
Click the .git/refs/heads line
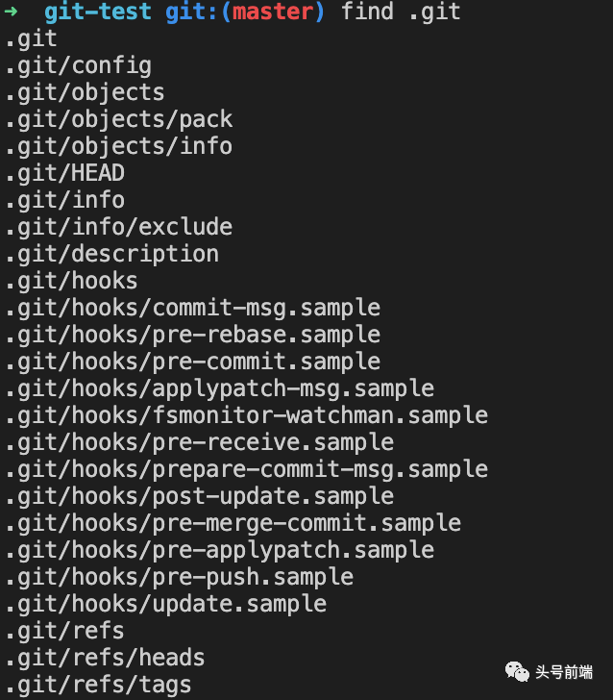pyautogui.click(x=106, y=658)
